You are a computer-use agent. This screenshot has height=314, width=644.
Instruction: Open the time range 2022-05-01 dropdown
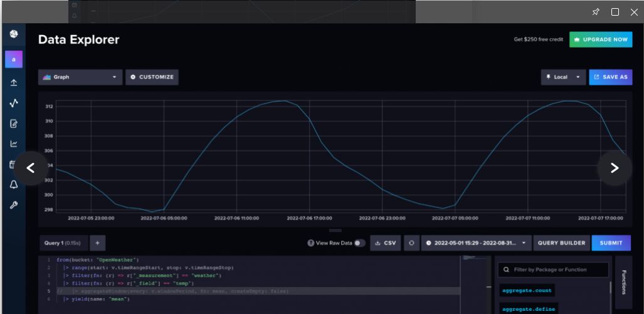[477, 243]
